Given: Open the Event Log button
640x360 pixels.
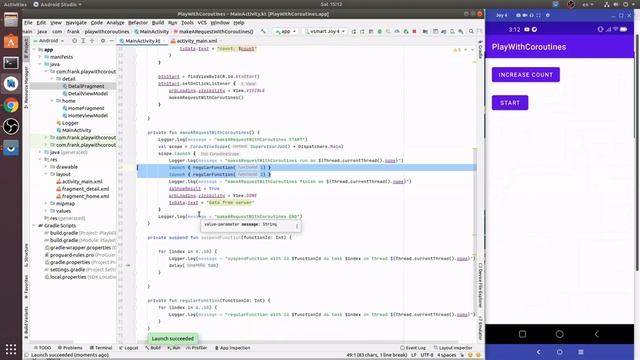Looking at the screenshot, I should [413, 348].
